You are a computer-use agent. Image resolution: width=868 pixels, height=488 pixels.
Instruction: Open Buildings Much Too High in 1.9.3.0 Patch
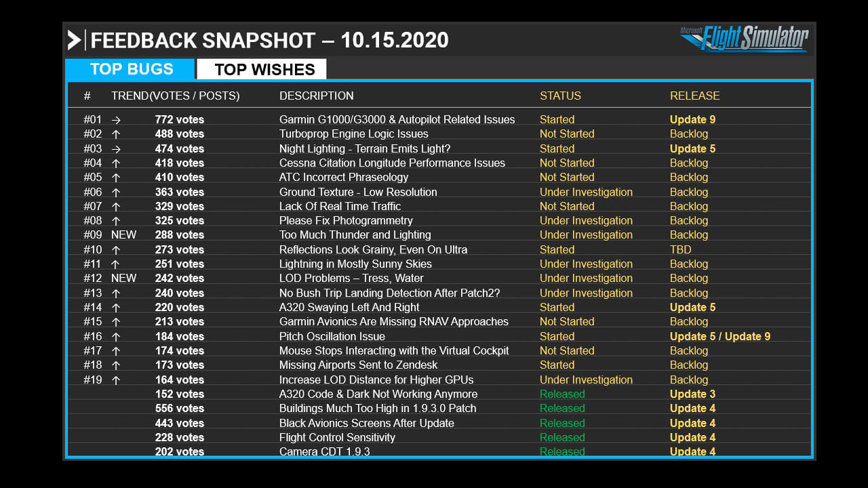378,409
